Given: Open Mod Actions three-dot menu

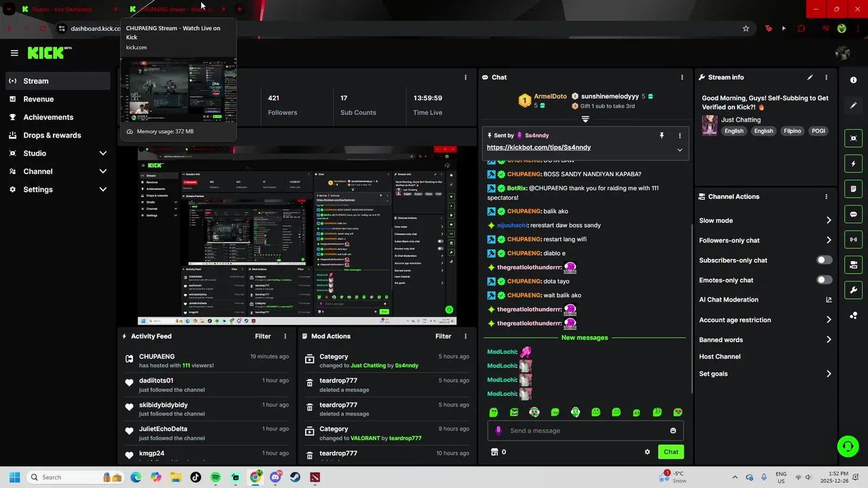Looking at the screenshot, I should tap(465, 336).
